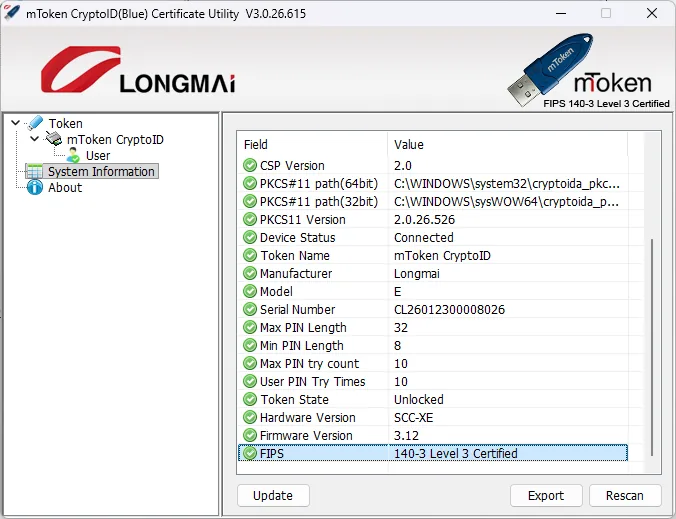Select the 140-3 Level 3 Certified value

coord(456,454)
